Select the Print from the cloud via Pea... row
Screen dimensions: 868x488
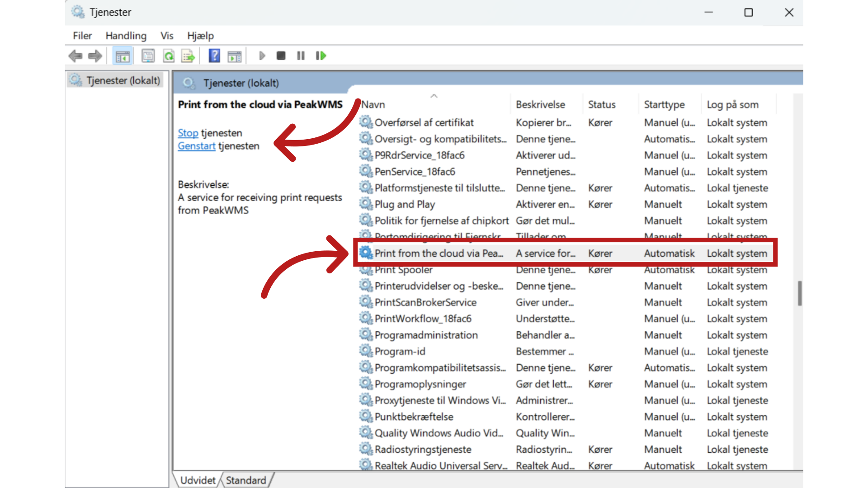[x=565, y=253]
